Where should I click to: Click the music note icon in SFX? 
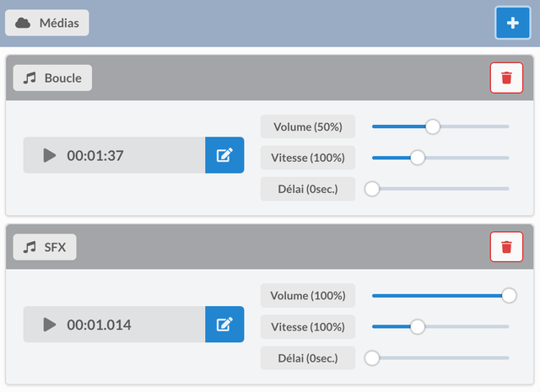[x=30, y=247]
